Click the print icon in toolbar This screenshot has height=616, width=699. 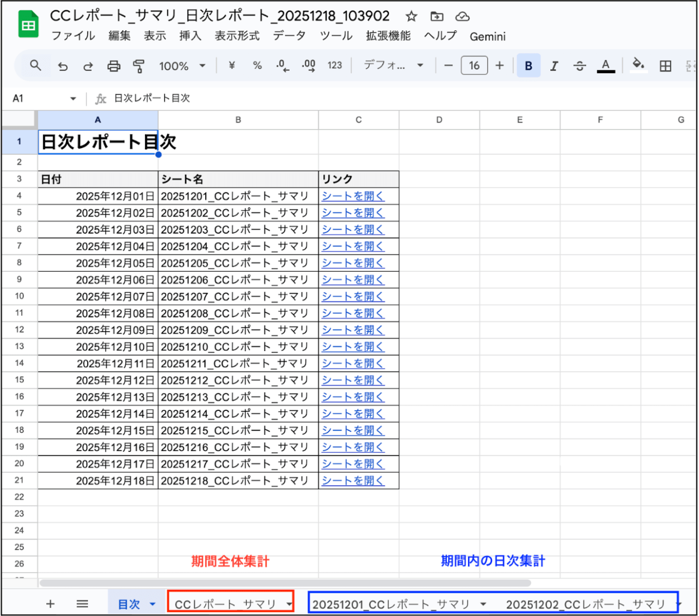pos(114,66)
